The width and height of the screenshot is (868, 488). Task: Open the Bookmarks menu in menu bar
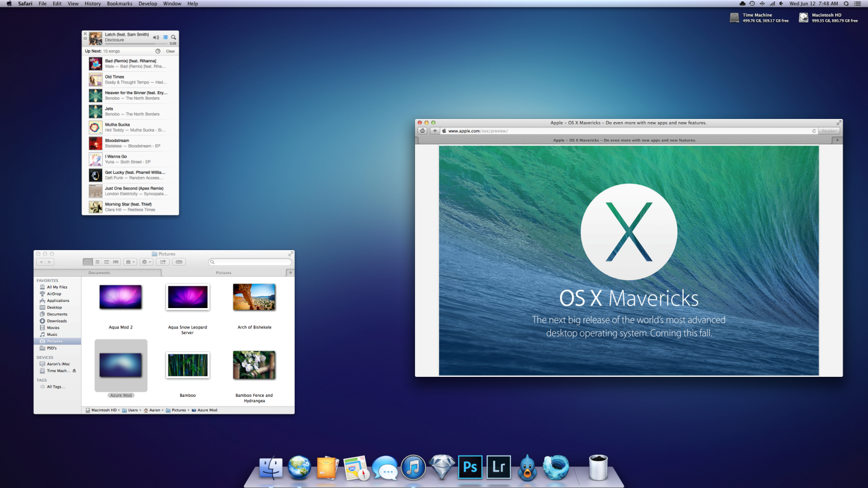(x=119, y=4)
